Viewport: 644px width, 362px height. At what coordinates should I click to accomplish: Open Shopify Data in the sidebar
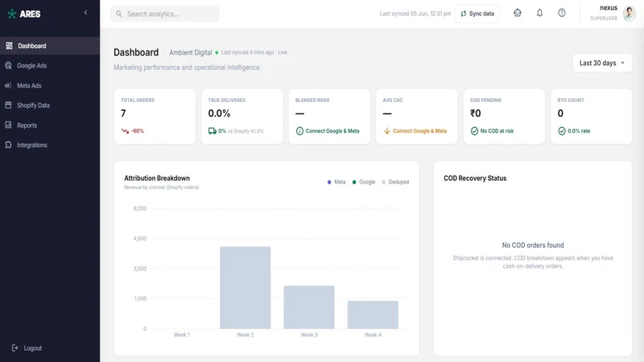tap(50, 105)
